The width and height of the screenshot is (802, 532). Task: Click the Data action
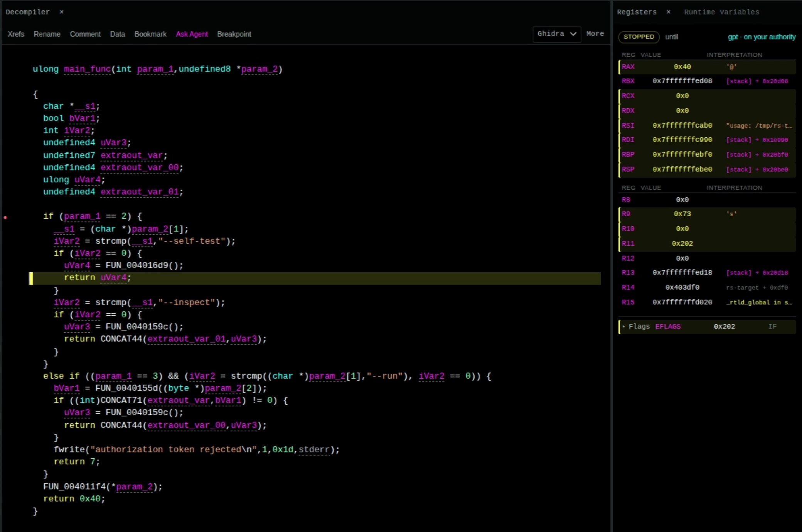click(118, 34)
